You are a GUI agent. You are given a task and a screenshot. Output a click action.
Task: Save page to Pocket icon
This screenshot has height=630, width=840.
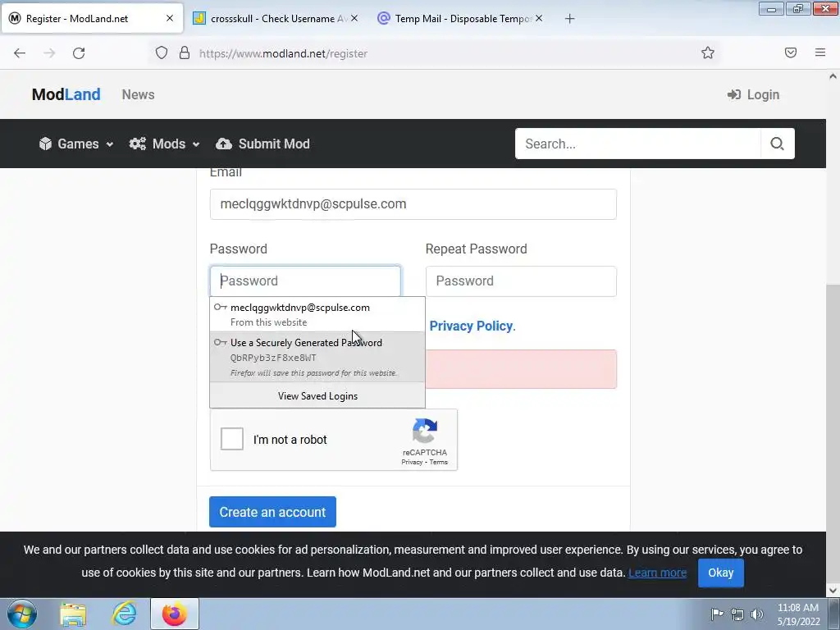(790, 52)
